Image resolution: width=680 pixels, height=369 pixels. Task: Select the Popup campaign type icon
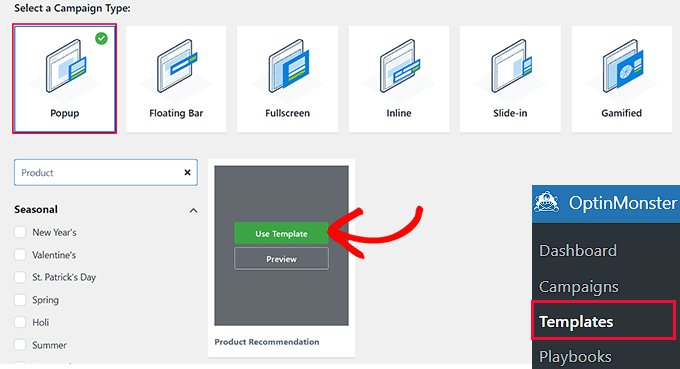click(x=66, y=66)
